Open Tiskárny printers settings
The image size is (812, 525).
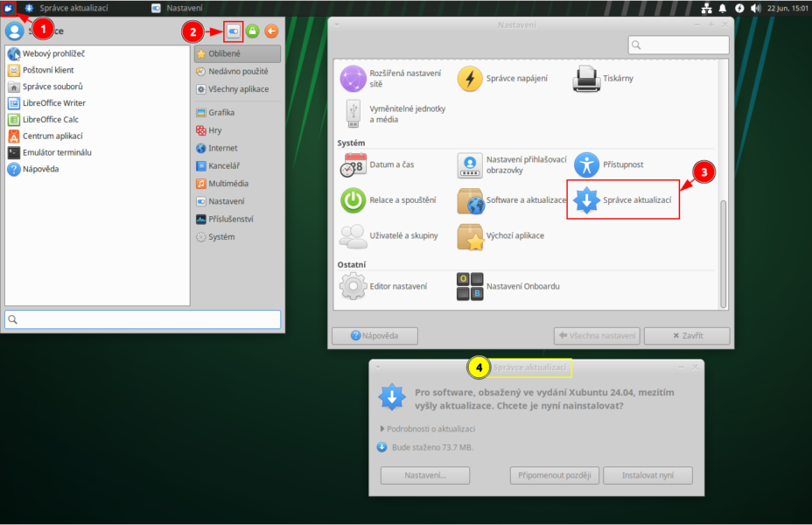coord(603,79)
